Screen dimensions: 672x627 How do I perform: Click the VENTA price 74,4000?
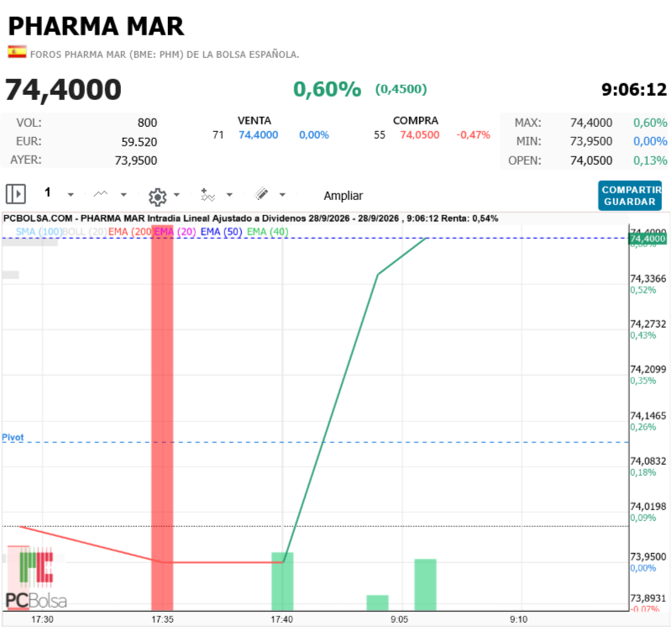[x=259, y=135]
